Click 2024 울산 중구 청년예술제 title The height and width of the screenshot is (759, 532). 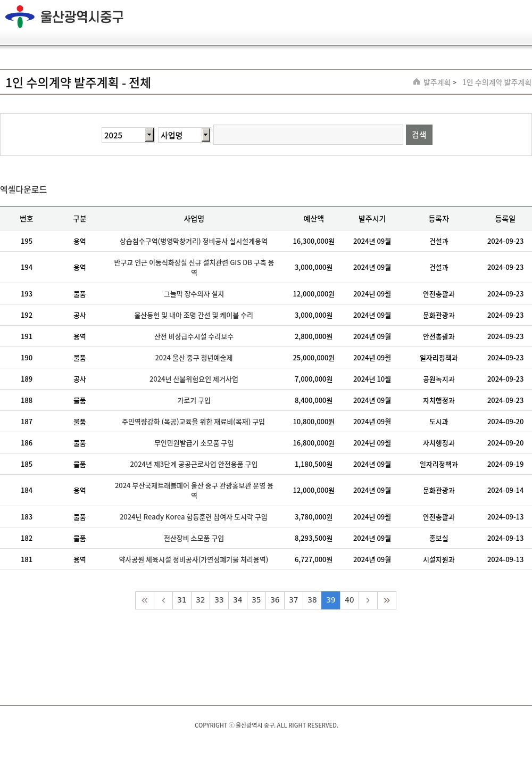[194, 358]
